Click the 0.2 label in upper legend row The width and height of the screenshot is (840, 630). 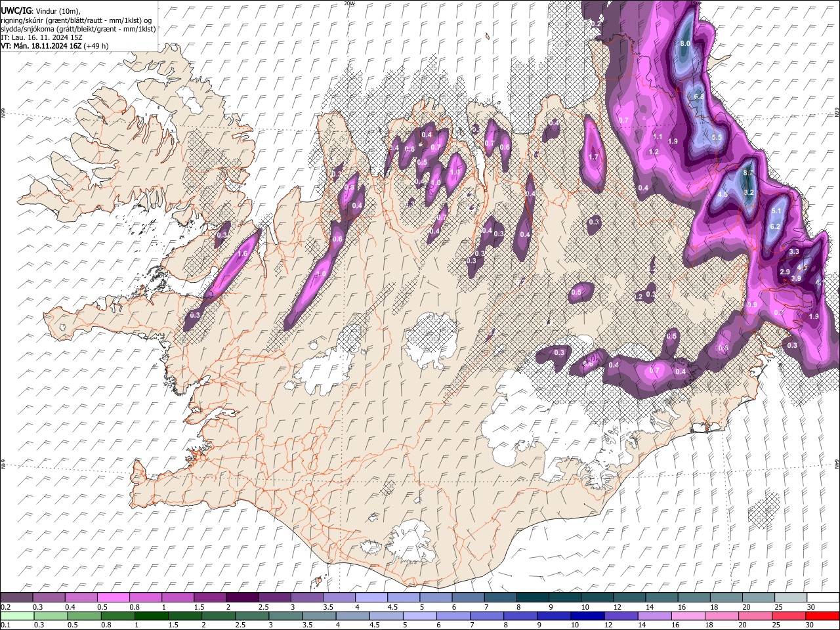5,607
